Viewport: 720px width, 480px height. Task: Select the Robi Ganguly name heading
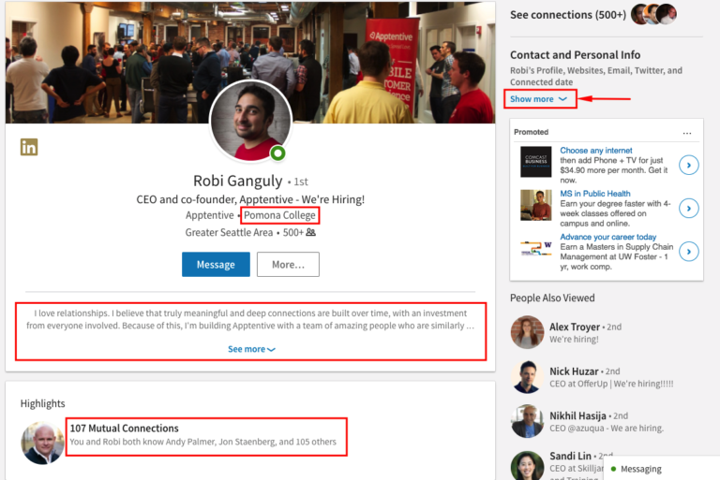click(x=237, y=181)
